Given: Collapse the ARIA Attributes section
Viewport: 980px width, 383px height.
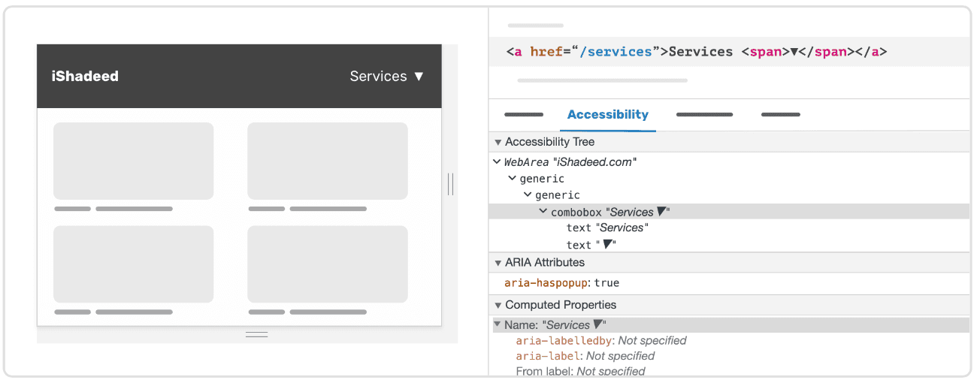Looking at the screenshot, I should click(x=498, y=263).
